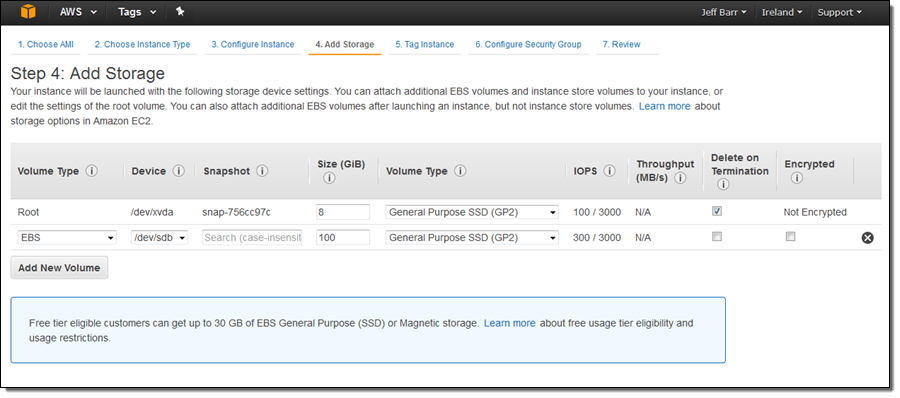
Task: Click the AWS orange cube logo
Action: [x=28, y=12]
